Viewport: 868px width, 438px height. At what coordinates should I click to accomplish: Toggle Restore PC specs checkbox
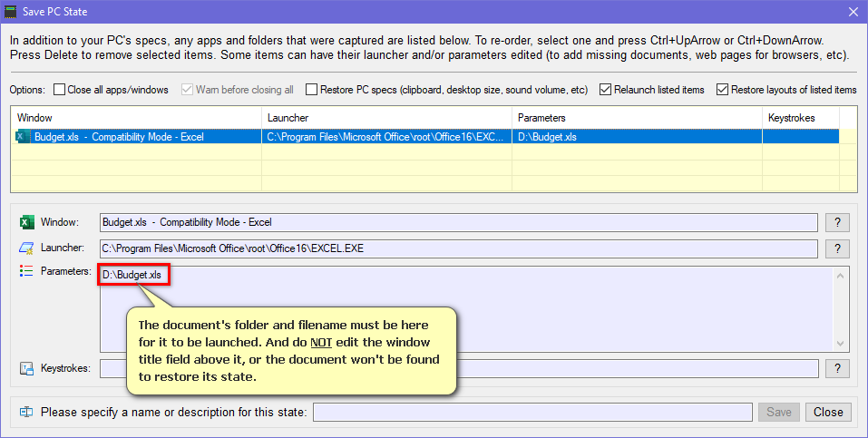coord(312,90)
